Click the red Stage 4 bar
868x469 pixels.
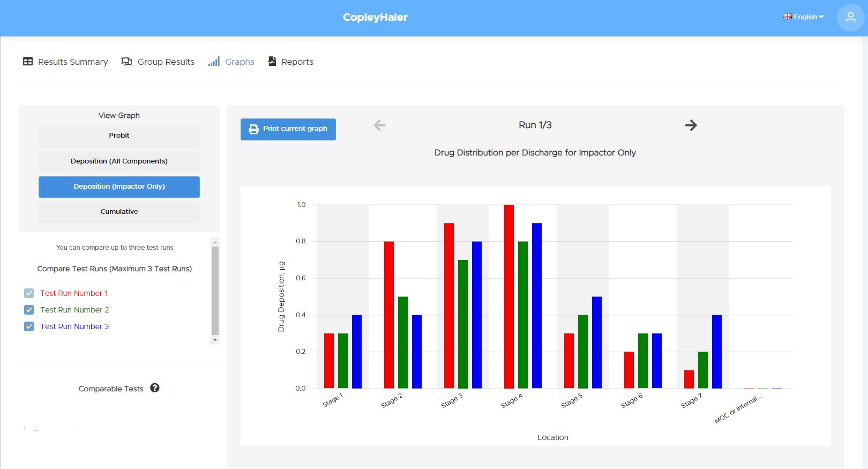(x=508, y=296)
